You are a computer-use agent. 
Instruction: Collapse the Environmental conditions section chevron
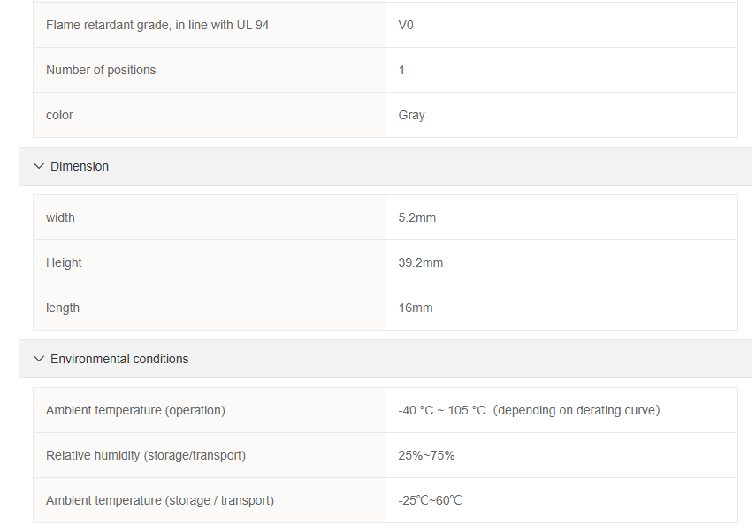point(38,359)
